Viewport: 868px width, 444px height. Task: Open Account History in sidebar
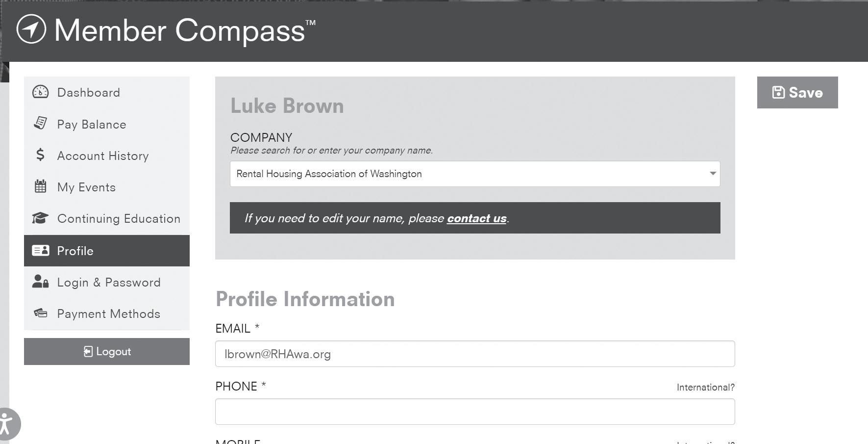(103, 156)
